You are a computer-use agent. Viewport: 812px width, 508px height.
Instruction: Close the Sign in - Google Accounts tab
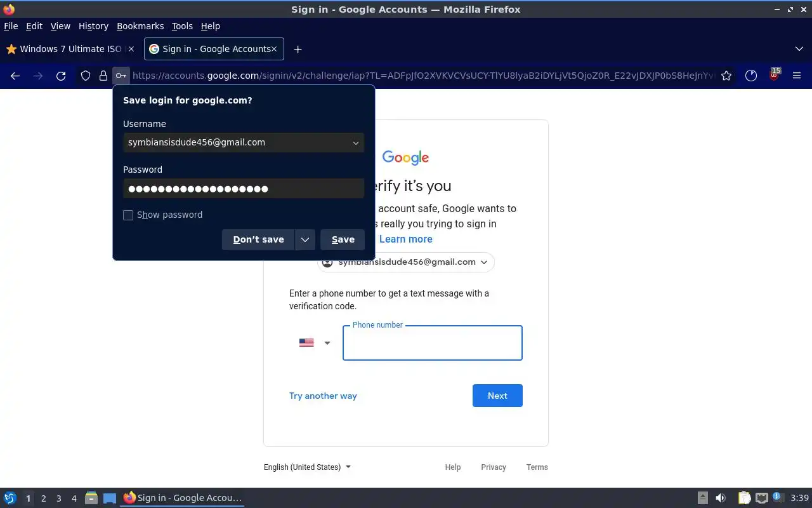coord(274,49)
